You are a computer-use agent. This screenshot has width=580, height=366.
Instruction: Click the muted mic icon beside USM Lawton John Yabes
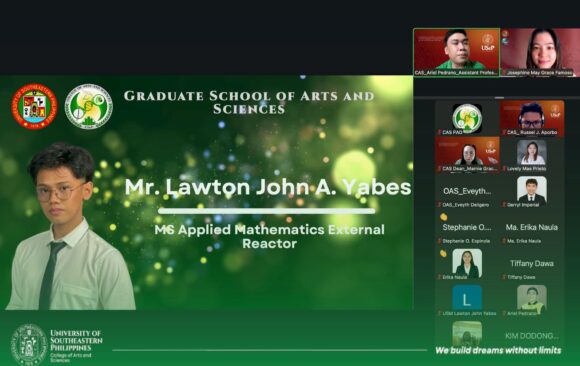coord(439,313)
